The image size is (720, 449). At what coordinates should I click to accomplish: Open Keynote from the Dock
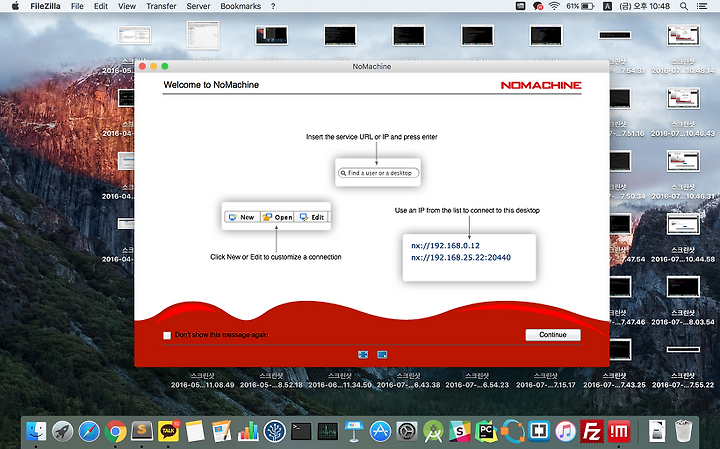354,432
